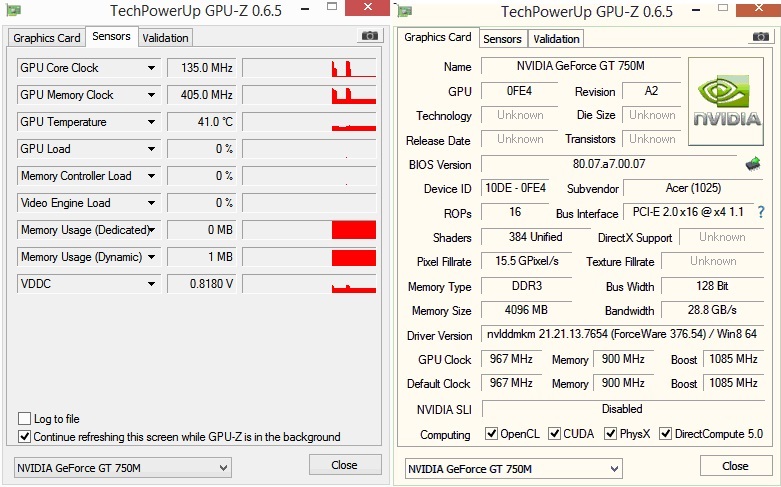This screenshot has height=487, width=781.
Task: Click the Revision field A2
Action: (651, 91)
